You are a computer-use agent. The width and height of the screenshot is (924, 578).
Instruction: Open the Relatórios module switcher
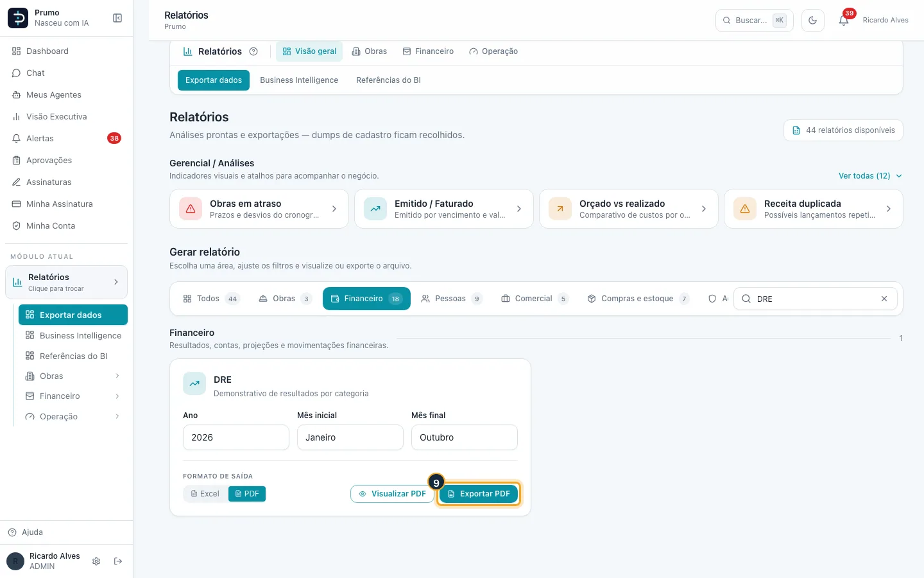[x=67, y=283]
